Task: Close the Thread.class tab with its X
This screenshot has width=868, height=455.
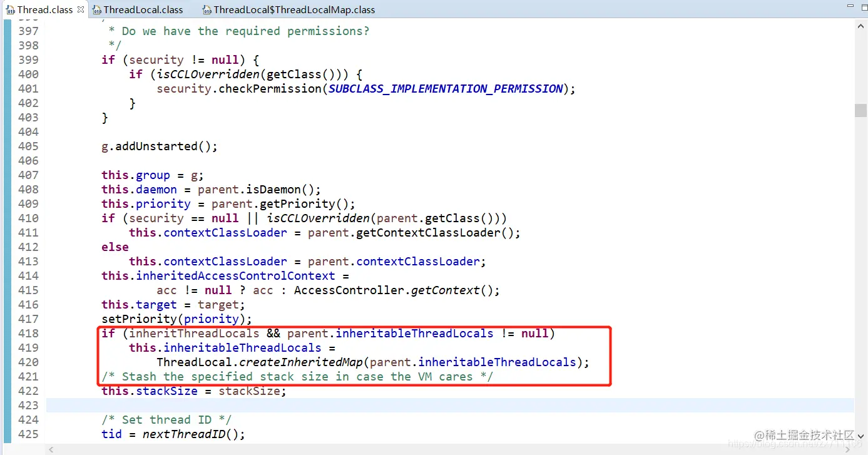Action: 81,9
